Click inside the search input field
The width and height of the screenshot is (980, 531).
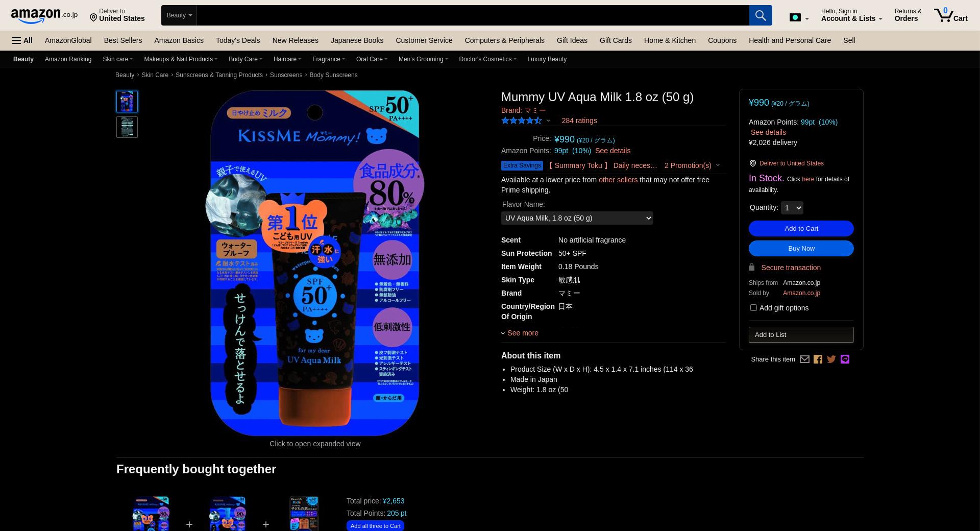[473, 15]
